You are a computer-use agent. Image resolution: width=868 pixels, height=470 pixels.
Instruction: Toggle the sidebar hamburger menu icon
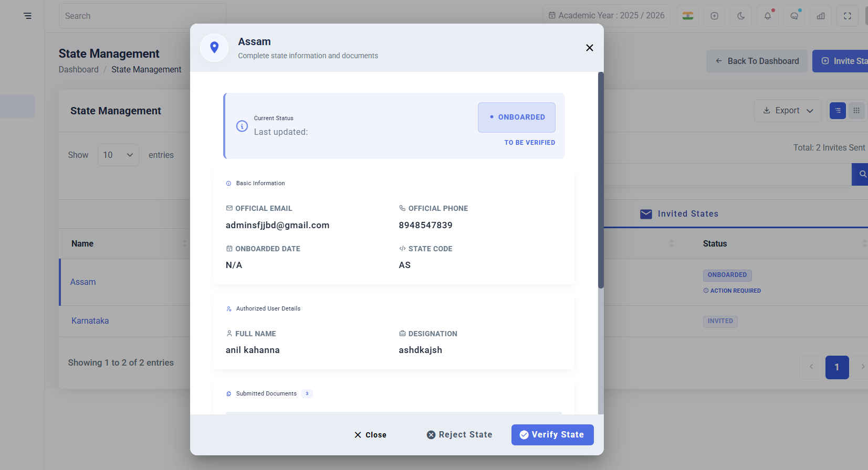(x=27, y=16)
